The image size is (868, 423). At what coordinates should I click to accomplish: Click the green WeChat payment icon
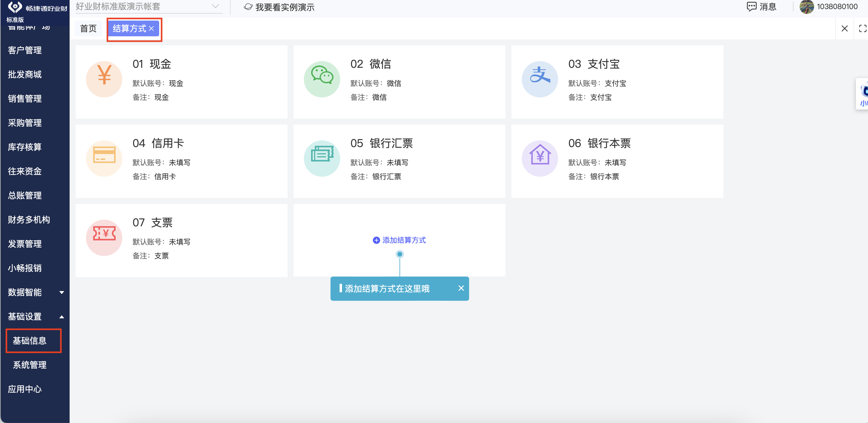[x=322, y=79]
